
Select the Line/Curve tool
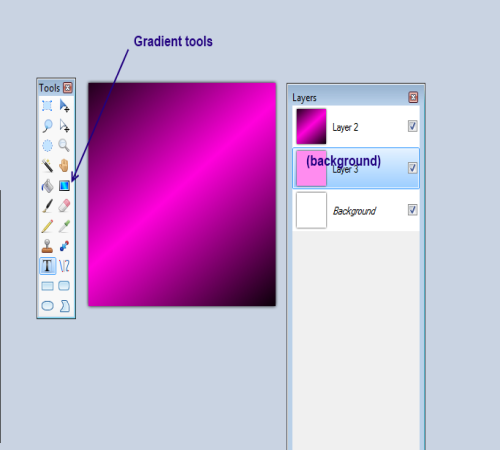point(64,266)
